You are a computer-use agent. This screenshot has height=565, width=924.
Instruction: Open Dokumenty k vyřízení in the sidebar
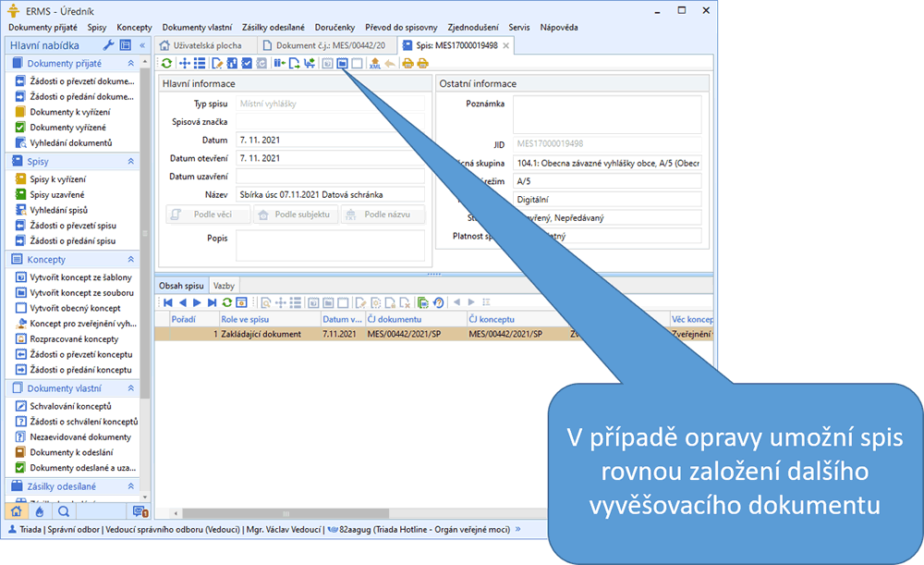tap(67, 112)
